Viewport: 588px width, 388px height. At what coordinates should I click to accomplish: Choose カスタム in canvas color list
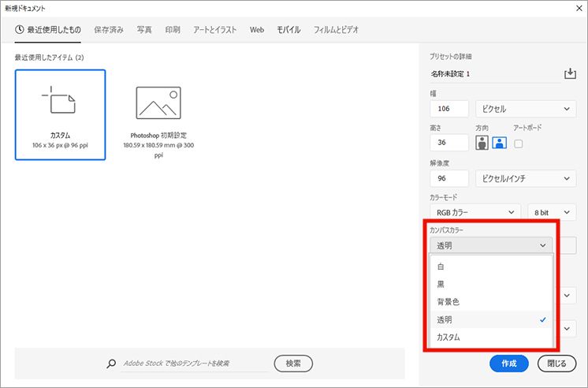tap(491, 337)
